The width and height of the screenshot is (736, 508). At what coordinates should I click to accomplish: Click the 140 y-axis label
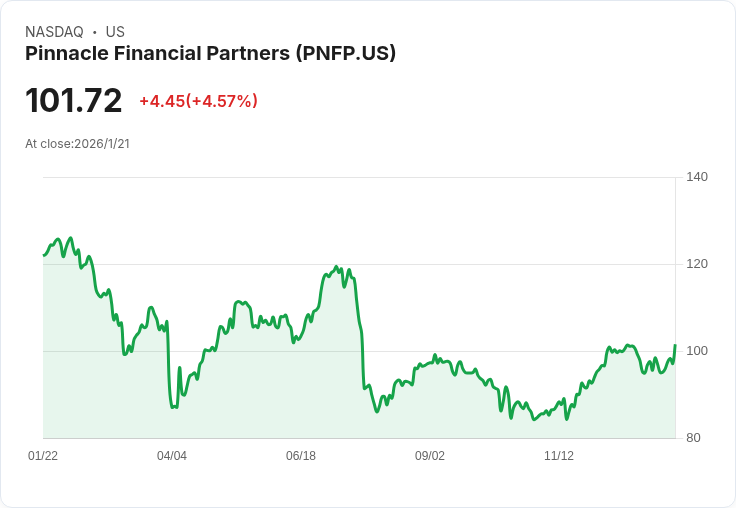697,177
